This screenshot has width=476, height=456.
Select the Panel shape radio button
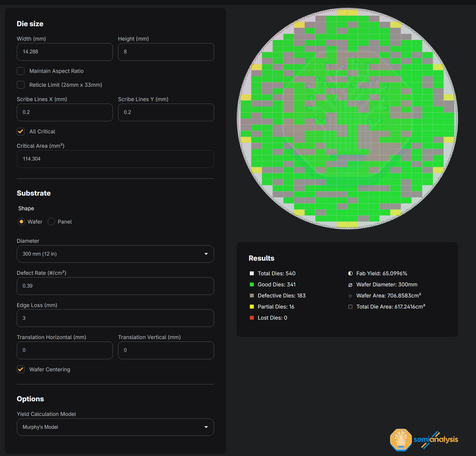[51, 222]
